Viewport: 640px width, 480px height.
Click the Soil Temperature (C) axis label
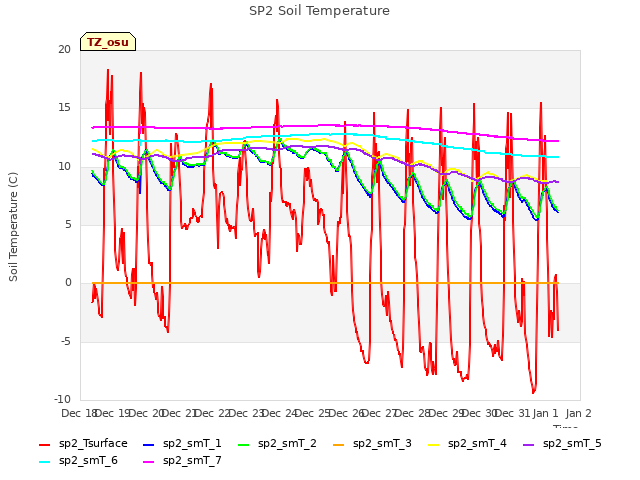coord(13,227)
